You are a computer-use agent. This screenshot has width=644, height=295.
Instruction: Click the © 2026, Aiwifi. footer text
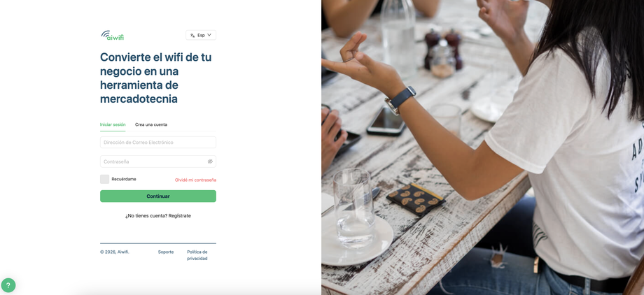pyautogui.click(x=115, y=252)
